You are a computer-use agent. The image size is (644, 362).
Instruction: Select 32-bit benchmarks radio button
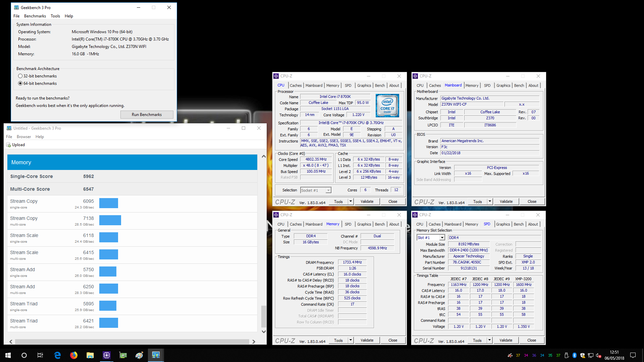pyautogui.click(x=20, y=76)
